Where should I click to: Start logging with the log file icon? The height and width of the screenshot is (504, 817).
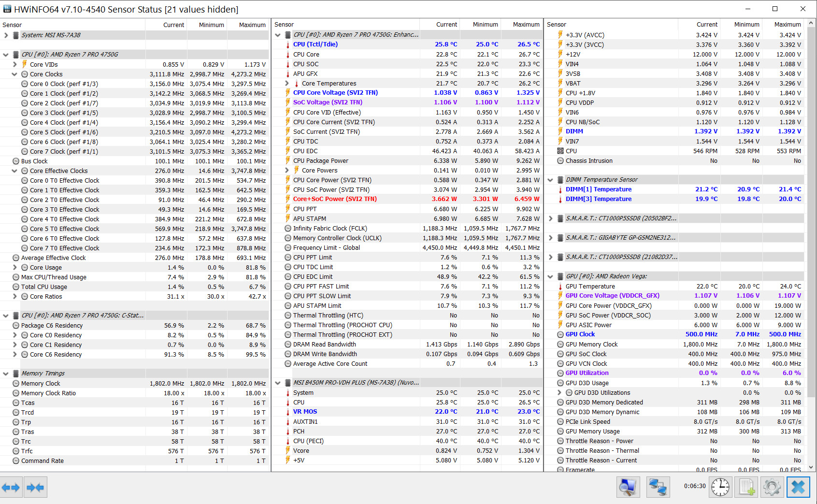(746, 487)
